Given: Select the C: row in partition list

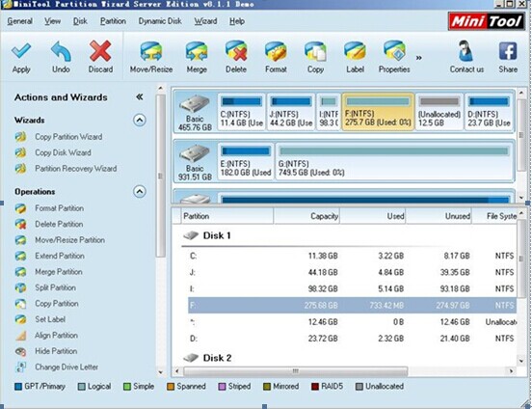Looking at the screenshot, I should tap(352, 256).
